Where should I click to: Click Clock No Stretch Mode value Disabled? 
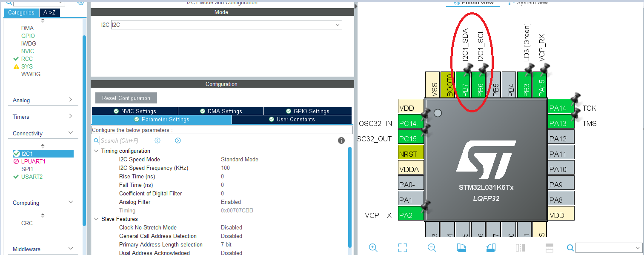pyautogui.click(x=232, y=227)
